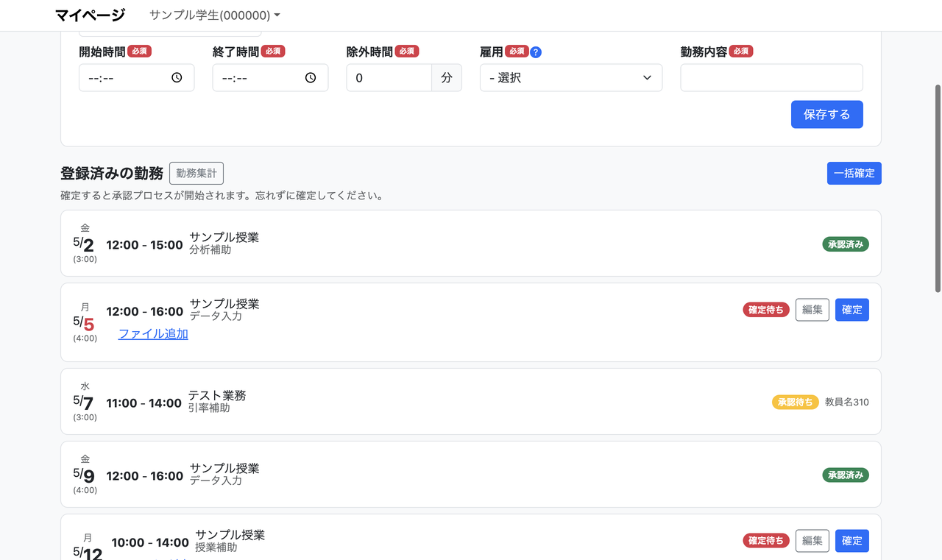Click the 引率補助 description text
The height and width of the screenshot is (560, 942).
click(x=209, y=408)
